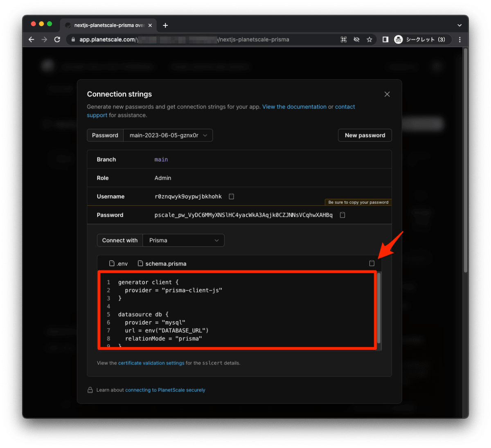Click the New password button

point(365,135)
